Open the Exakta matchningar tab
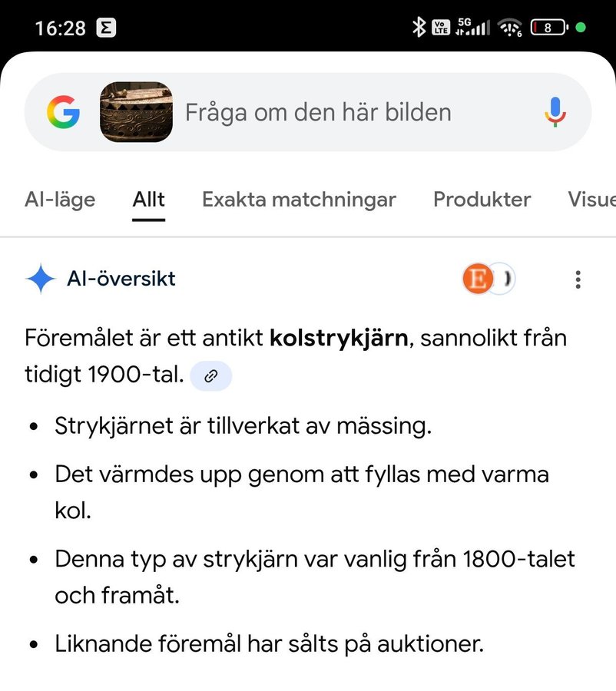Screen dimensions: 616x691 tap(299, 200)
